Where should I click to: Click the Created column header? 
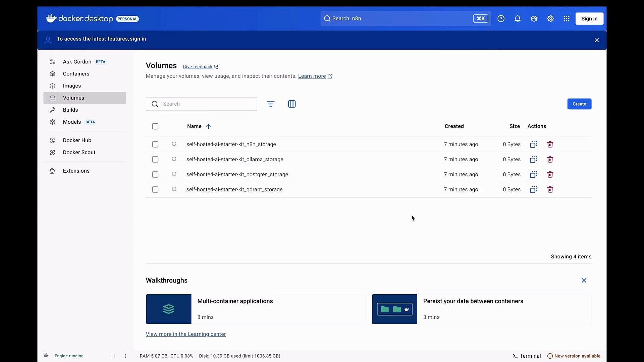tap(454, 126)
